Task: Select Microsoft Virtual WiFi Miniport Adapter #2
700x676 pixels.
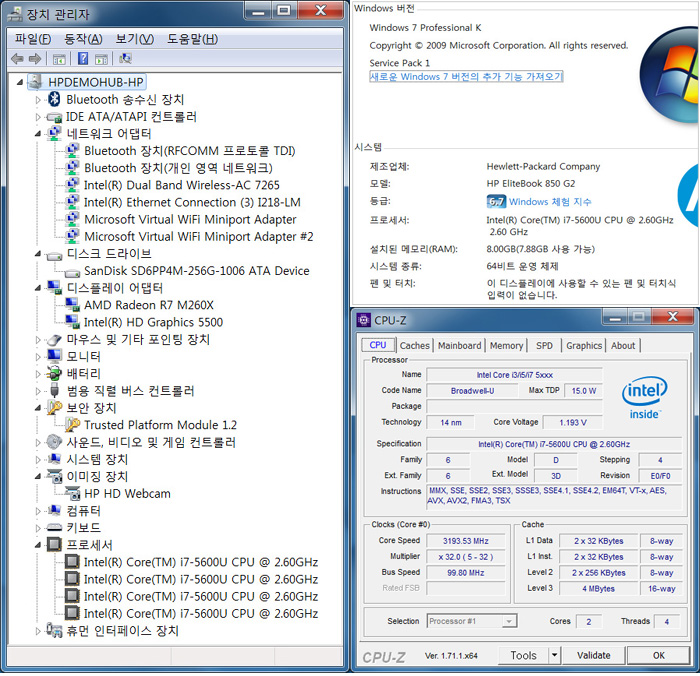Action: click(199, 237)
